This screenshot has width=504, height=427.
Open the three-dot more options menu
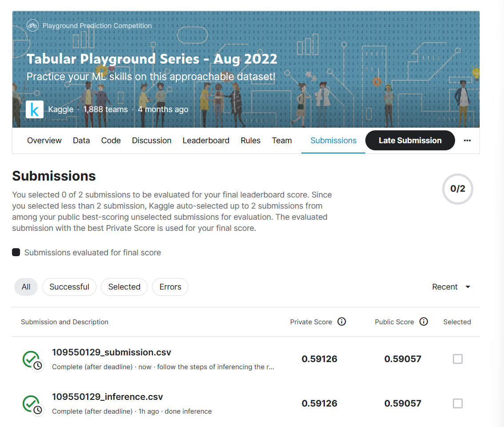(468, 140)
